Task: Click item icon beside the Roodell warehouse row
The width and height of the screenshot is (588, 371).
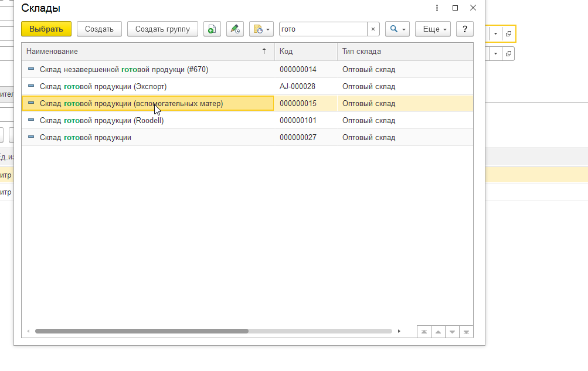Action: point(31,120)
